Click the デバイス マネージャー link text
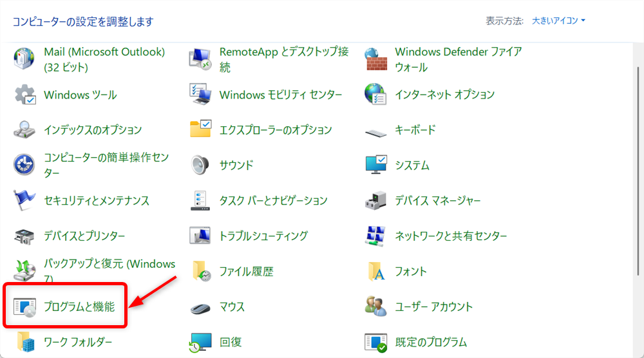Screen dimensions: 644x358 438,201
